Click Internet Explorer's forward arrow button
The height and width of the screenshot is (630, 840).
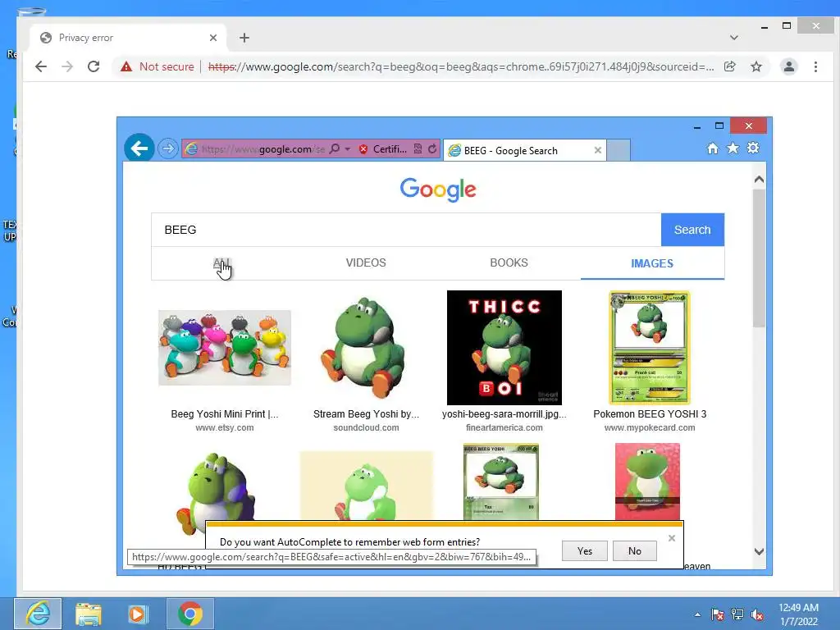tap(167, 148)
